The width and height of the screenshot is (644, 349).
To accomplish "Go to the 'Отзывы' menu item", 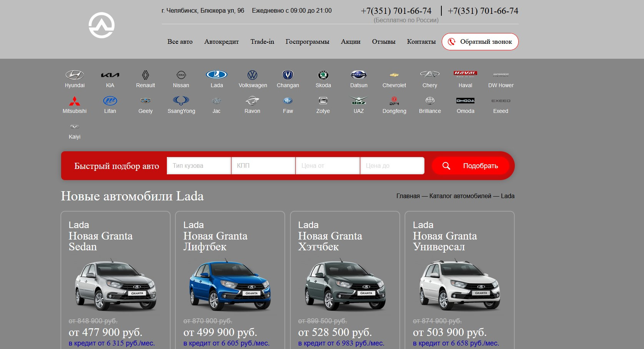I will 384,41.
